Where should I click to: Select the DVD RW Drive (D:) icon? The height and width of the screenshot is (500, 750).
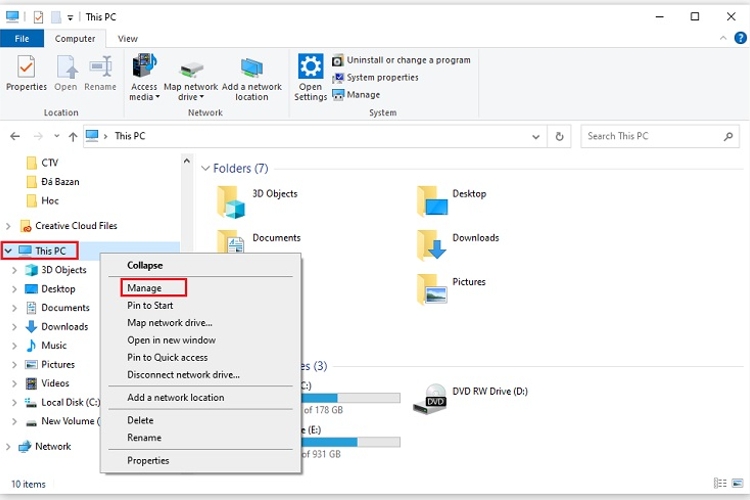430,399
